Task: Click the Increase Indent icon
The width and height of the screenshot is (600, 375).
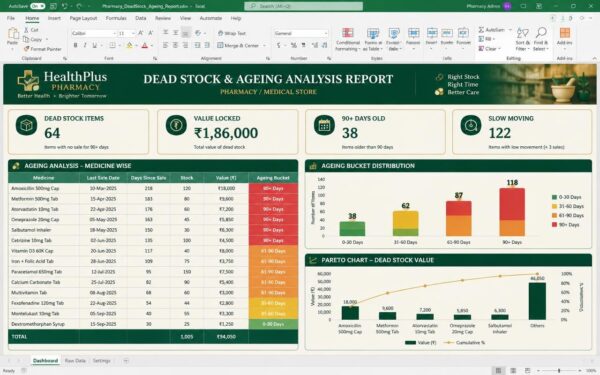Action: [207, 46]
